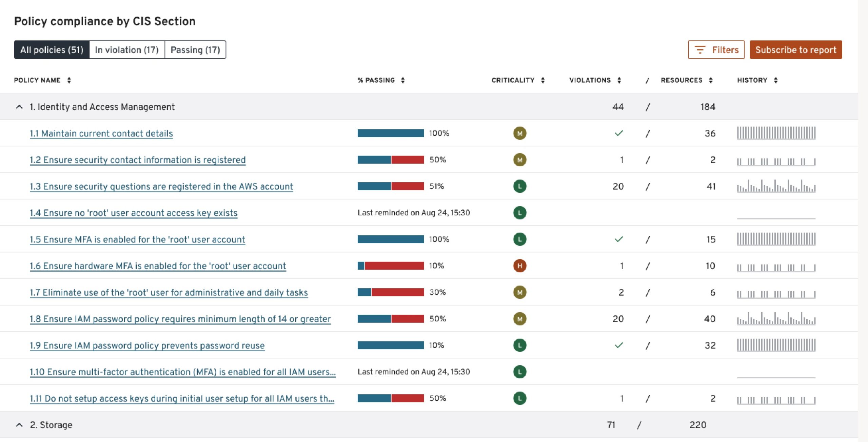The height and width of the screenshot is (442, 868).
Task: Click the Filters funnel icon
Action: [700, 50]
